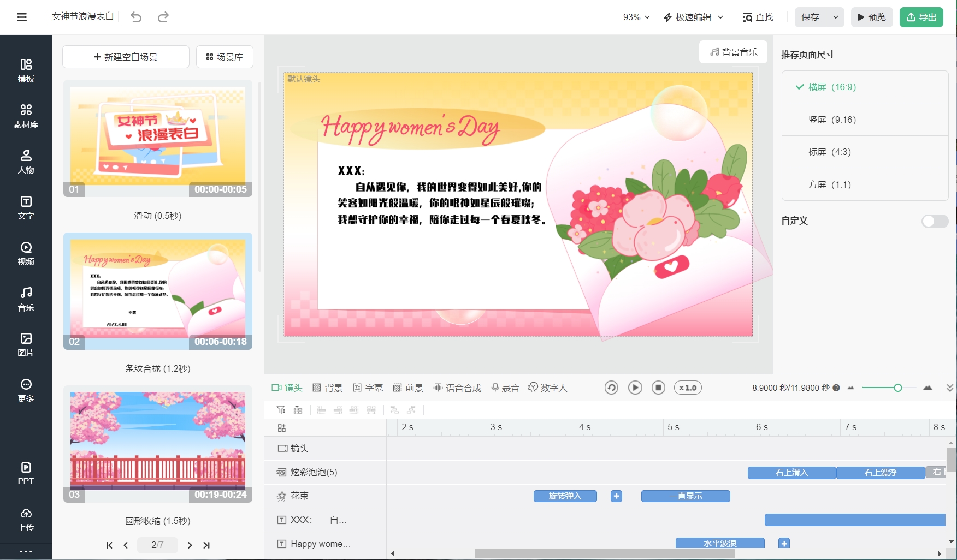957x560 pixels.
Task: Select scene 01 thumbnail
Action: point(158,139)
